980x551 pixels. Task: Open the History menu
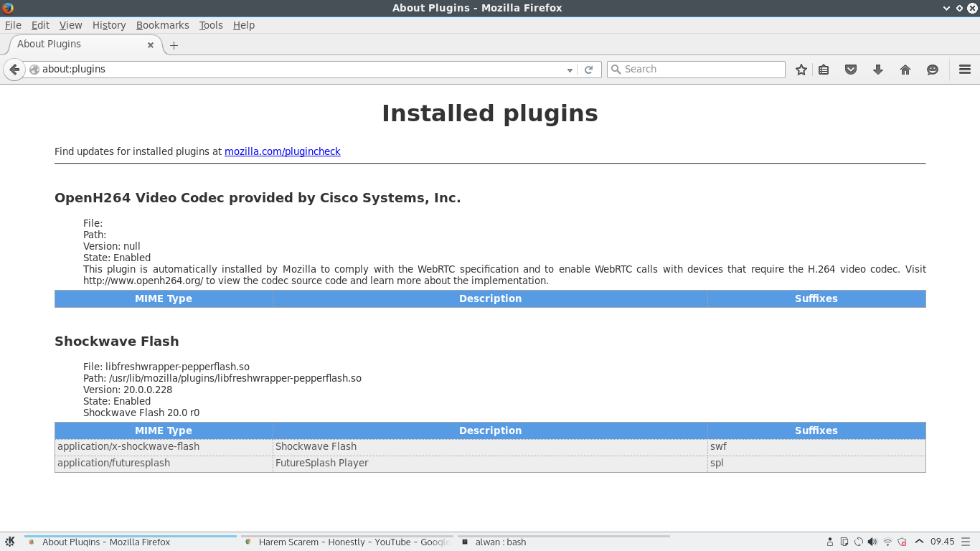[x=109, y=25]
